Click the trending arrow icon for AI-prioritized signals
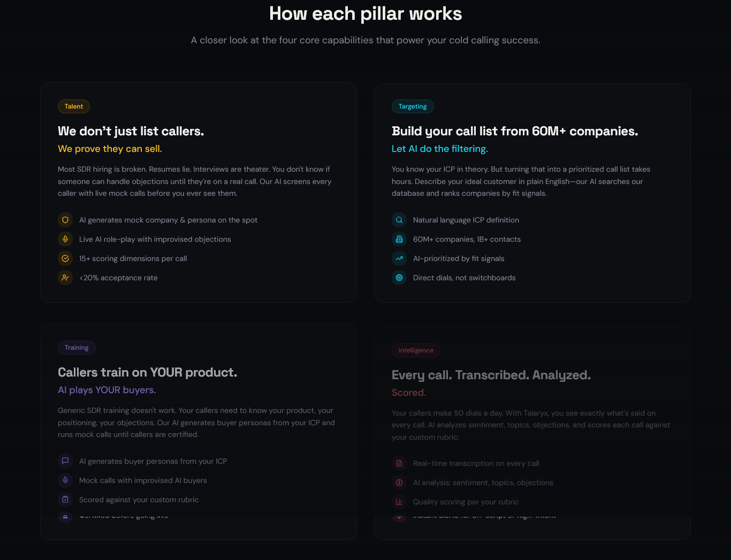Image resolution: width=731 pixels, height=560 pixels. 399,258
